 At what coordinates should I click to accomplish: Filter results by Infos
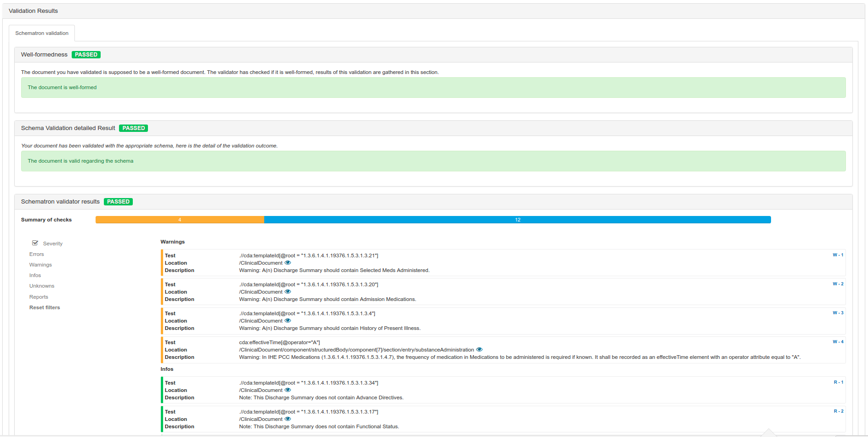(x=35, y=275)
